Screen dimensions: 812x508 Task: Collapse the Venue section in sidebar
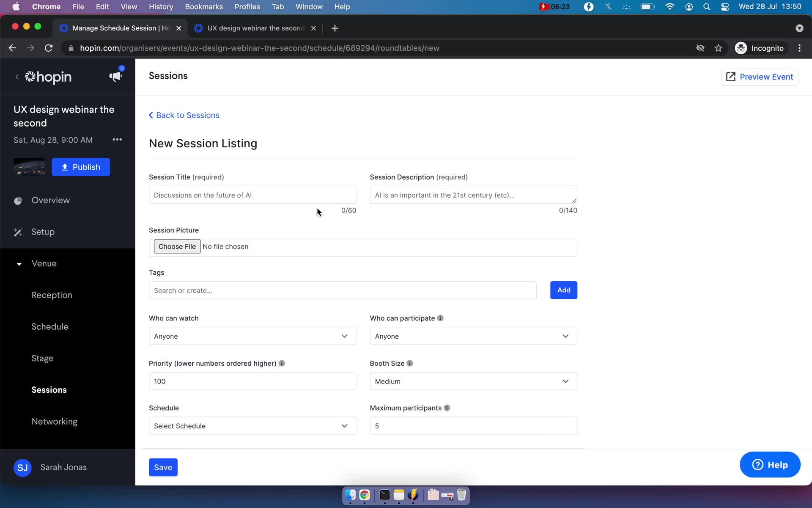(19, 264)
